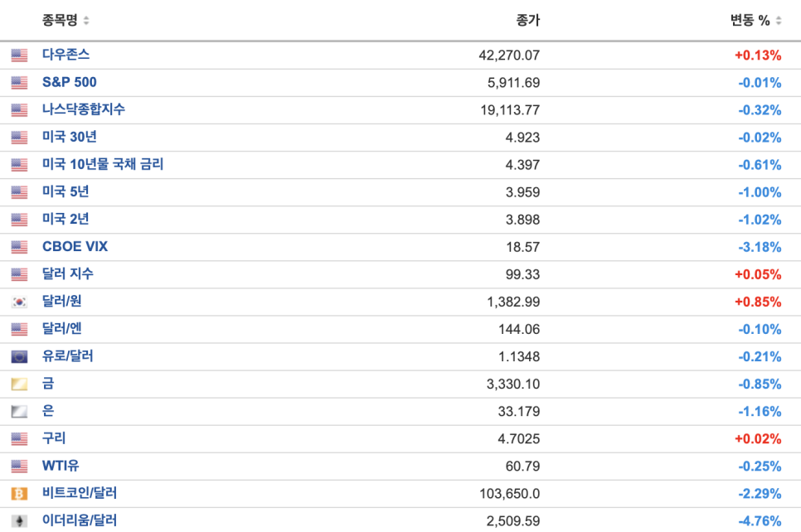Click the flag icon beside 미국 5년
The width and height of the screenshot is (801, 532).
pos(19,192)
